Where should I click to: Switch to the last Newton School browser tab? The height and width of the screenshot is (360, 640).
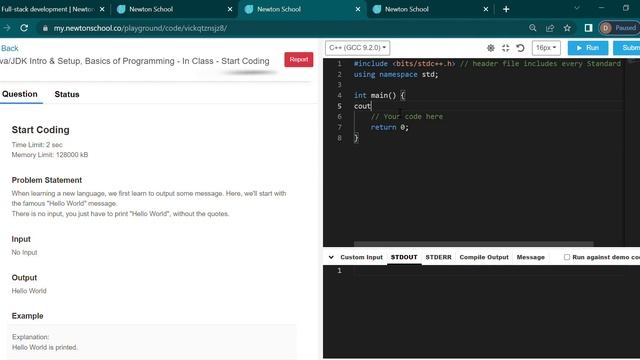click(x=429, y=9)
